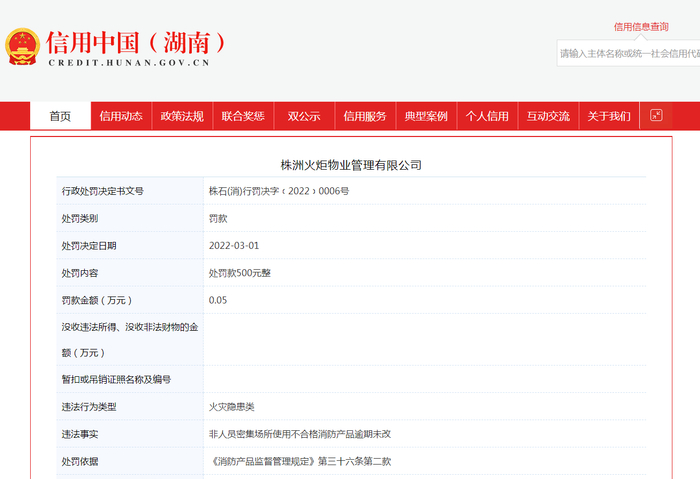The width and height of the screenshot is (700, 479).
Task: Open the 双公示 menu item
Action: pos(304,116)
